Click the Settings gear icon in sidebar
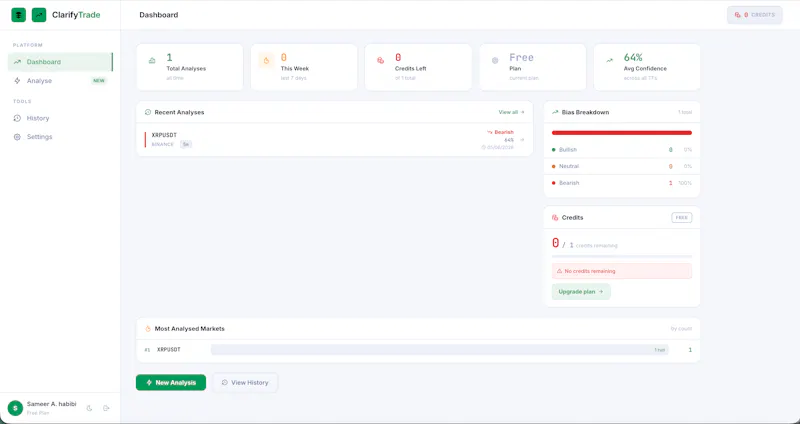 pyautogui.click(x=17, y=137)
